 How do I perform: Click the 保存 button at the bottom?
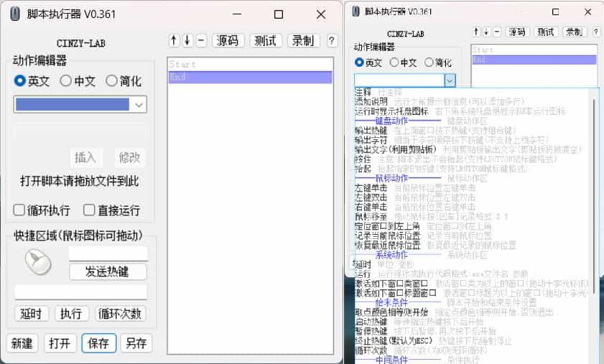tap(98, 343)
